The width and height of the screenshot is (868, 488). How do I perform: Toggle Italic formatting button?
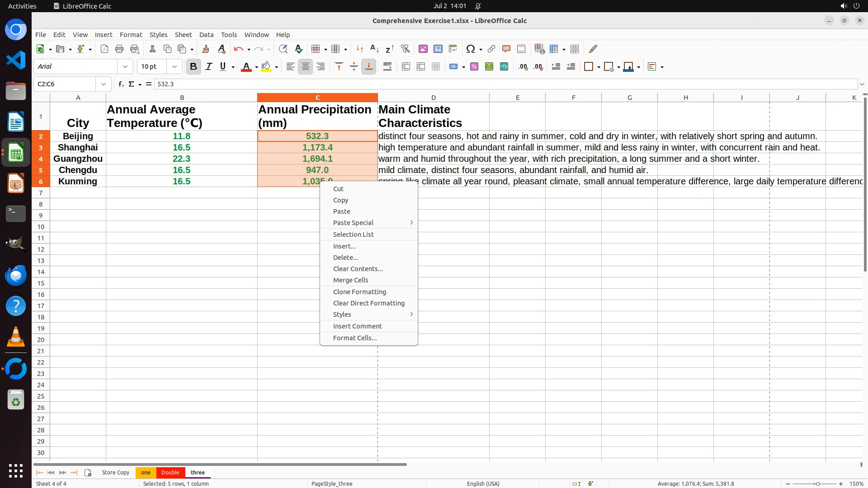click(x=208, y=66)
